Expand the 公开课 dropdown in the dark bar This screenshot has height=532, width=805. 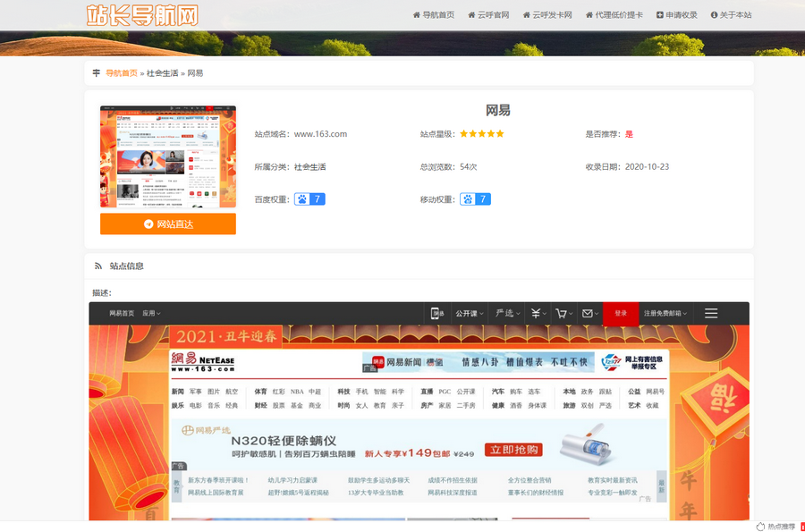(x=470, y=313)
